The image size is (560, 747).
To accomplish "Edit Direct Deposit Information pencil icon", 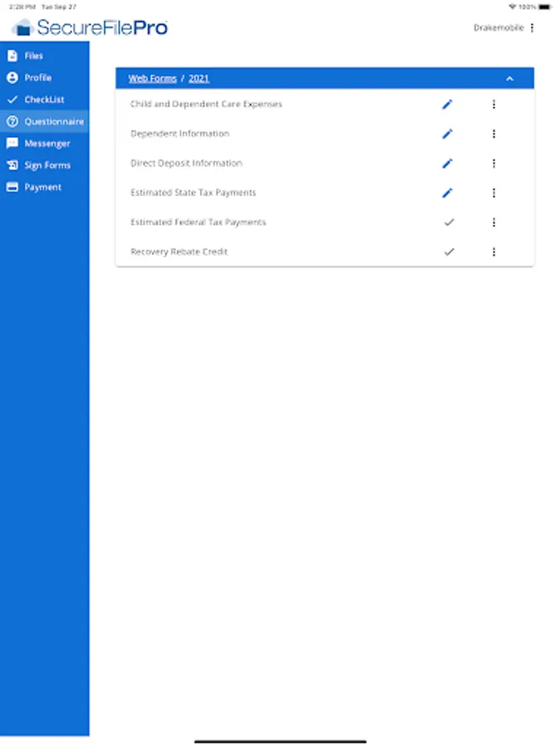I will 447,164.
